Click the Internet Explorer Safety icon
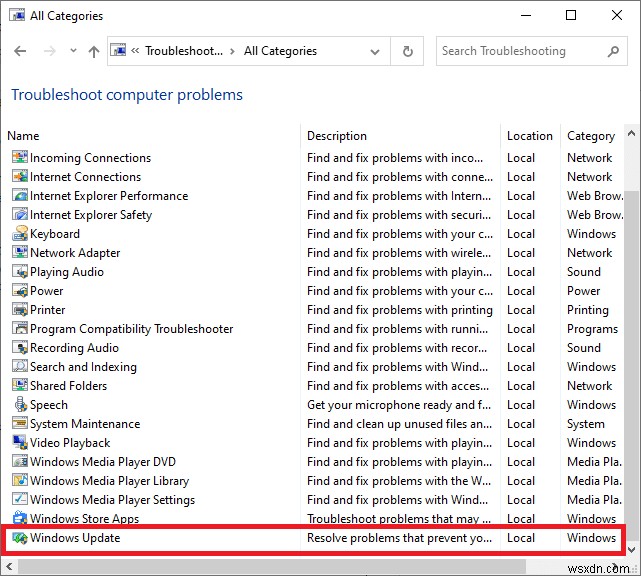Screen dimensions: 641x579 (x=20, y=214)
